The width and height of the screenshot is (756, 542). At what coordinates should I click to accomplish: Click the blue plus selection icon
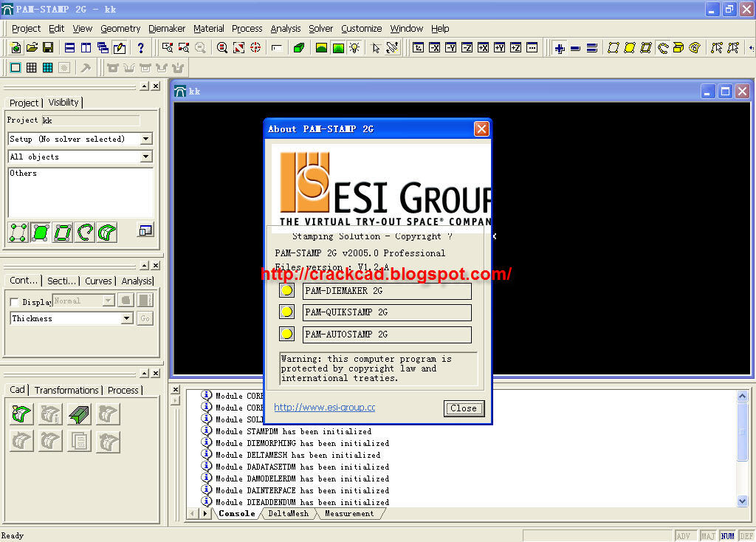click(x=560, y=48)
